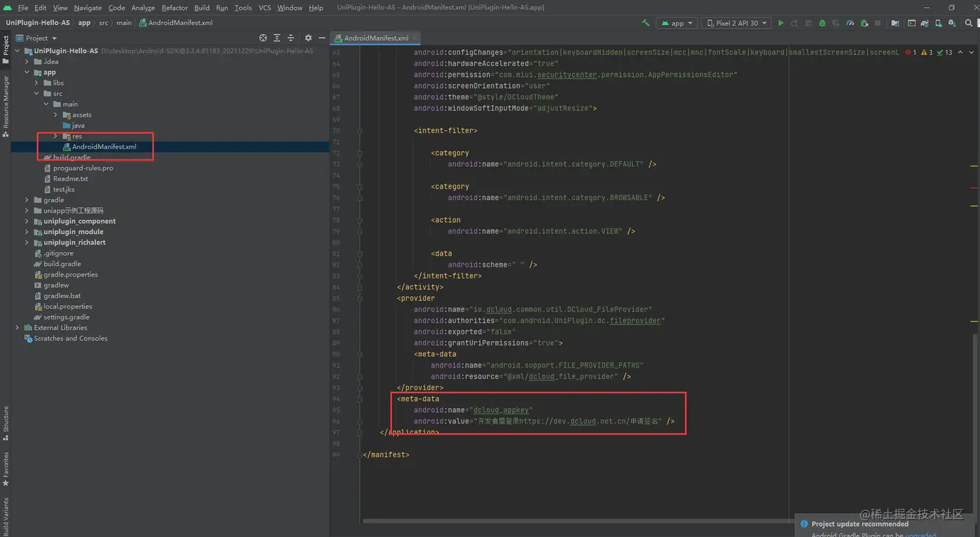
Task: Expand the uniplugin_component module
Action: 27,221
